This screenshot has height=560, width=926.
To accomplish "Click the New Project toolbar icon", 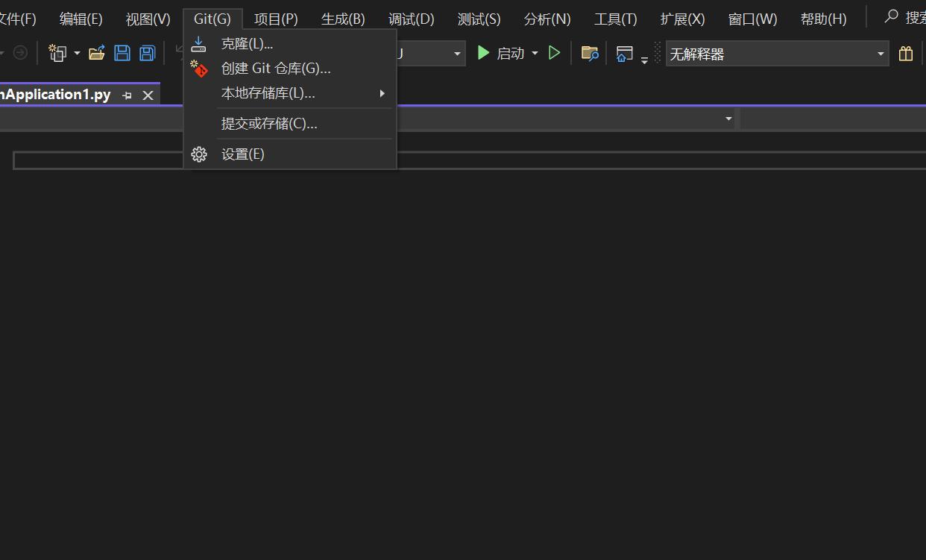I will tap(57, 52).
